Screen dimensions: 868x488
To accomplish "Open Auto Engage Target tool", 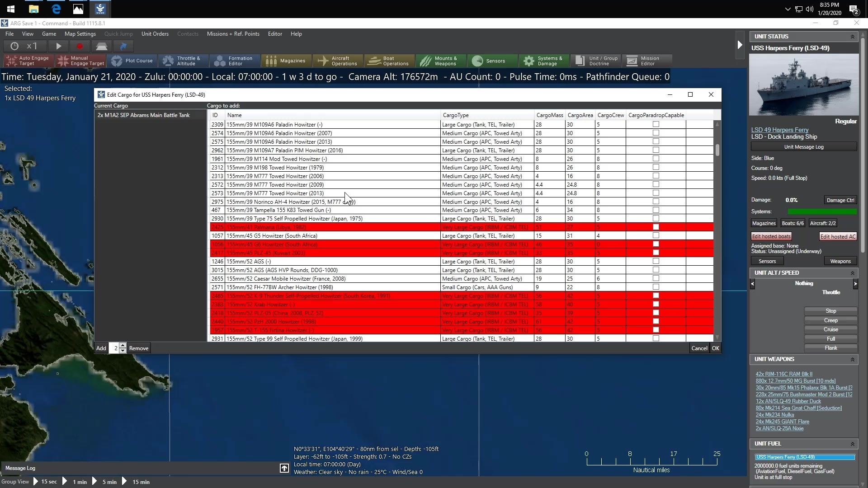I will click(x=29, y=61).
